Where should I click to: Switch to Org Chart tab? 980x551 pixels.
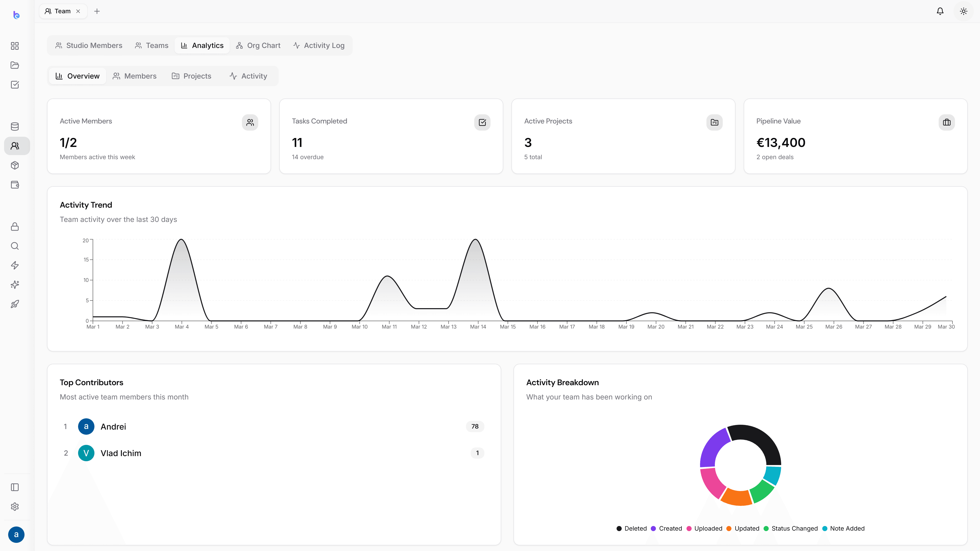[x=258, y=46]
